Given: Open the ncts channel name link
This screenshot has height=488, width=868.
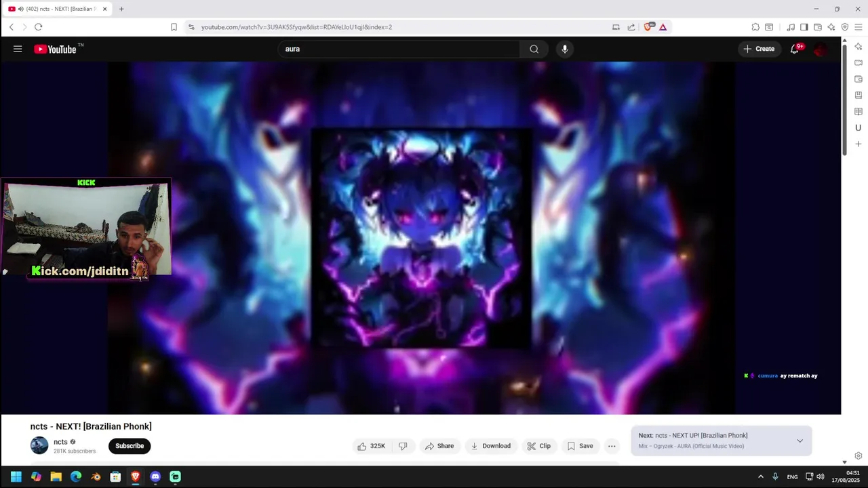Looking at the screenshot, I should [x=60, y=442].
